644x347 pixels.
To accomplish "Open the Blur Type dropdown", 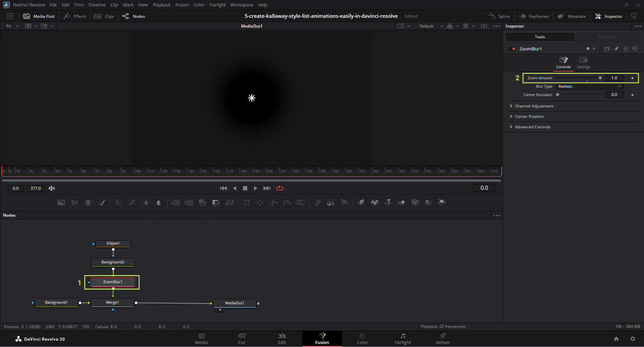I will coord(589,87).
